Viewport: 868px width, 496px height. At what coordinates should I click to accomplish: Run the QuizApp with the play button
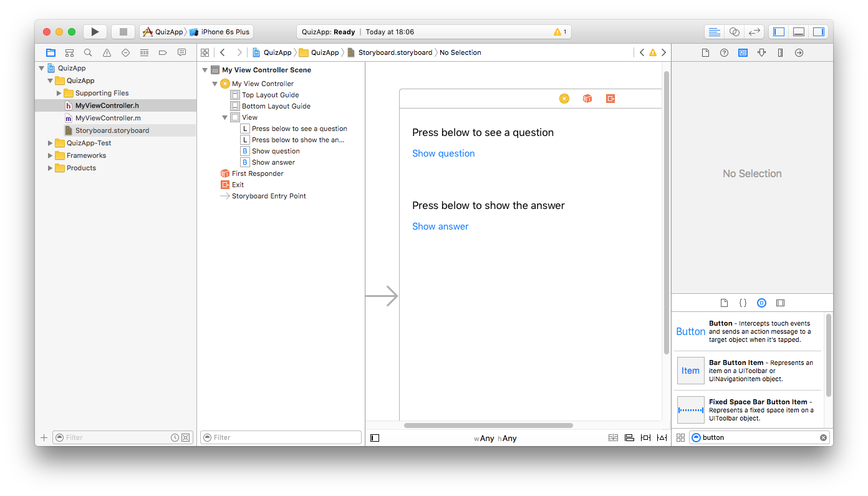95,32
